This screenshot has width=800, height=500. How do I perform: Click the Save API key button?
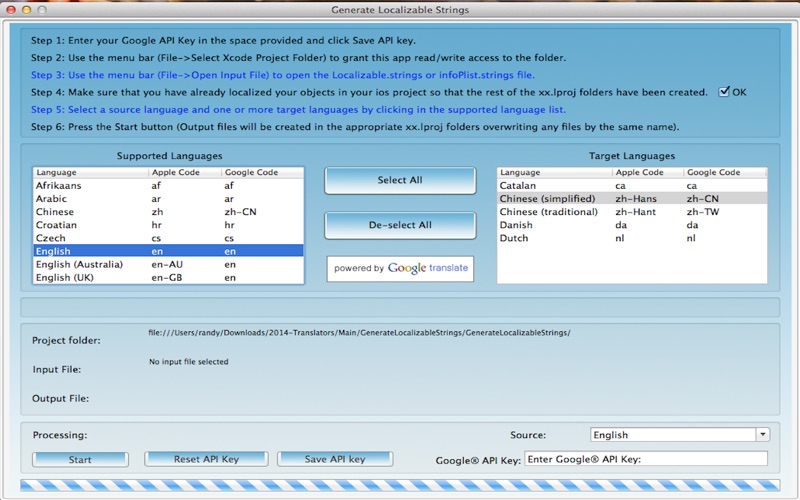pyautogui.click(x=335, y=459)
